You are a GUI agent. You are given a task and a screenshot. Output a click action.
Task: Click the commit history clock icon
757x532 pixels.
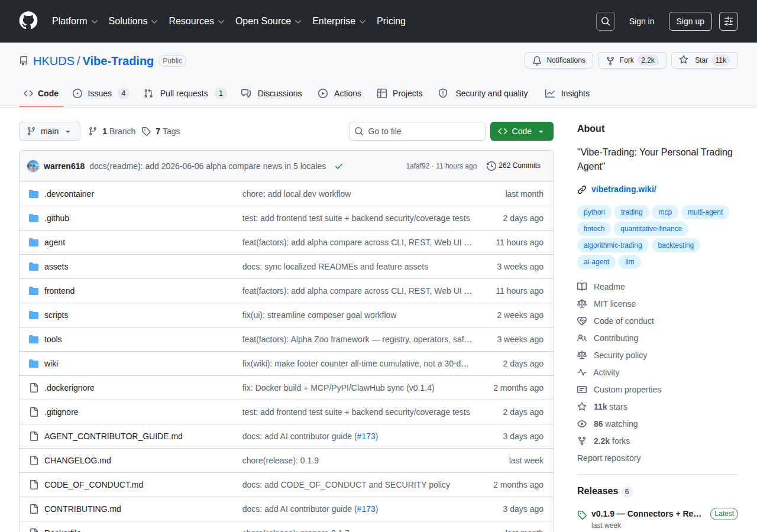click(x=491, y=166)
